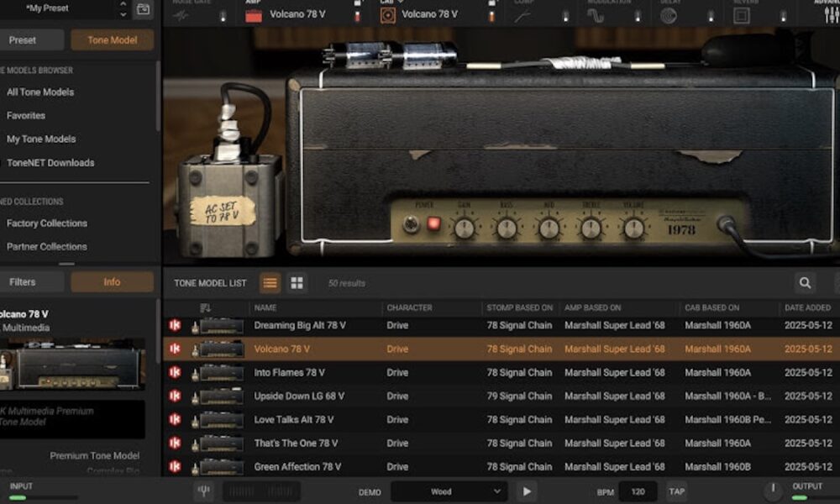Sort by the DATE ADDED column header
This screenshot has height=504, width=840.
point(807,307)
